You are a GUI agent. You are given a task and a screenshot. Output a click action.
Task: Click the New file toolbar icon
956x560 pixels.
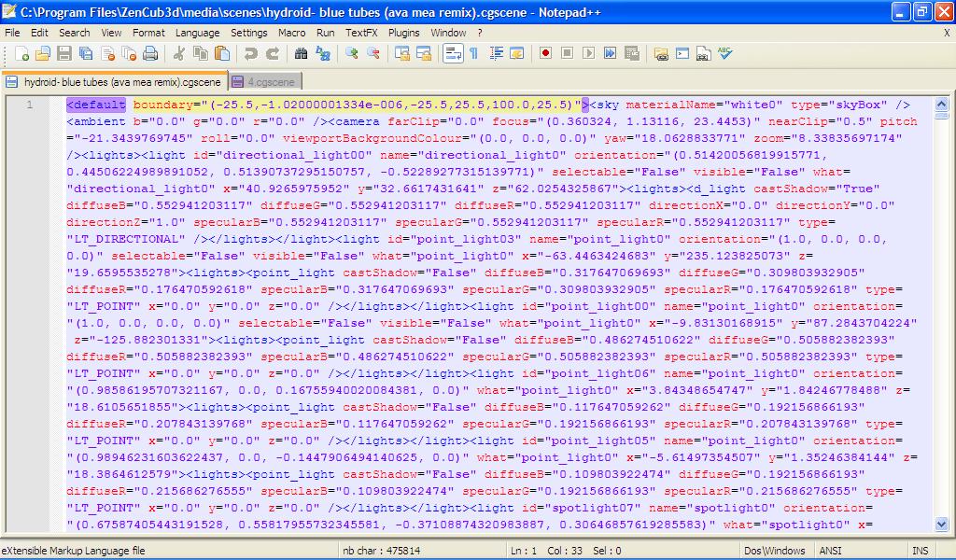pyautogui.click(x=21, y=54)
